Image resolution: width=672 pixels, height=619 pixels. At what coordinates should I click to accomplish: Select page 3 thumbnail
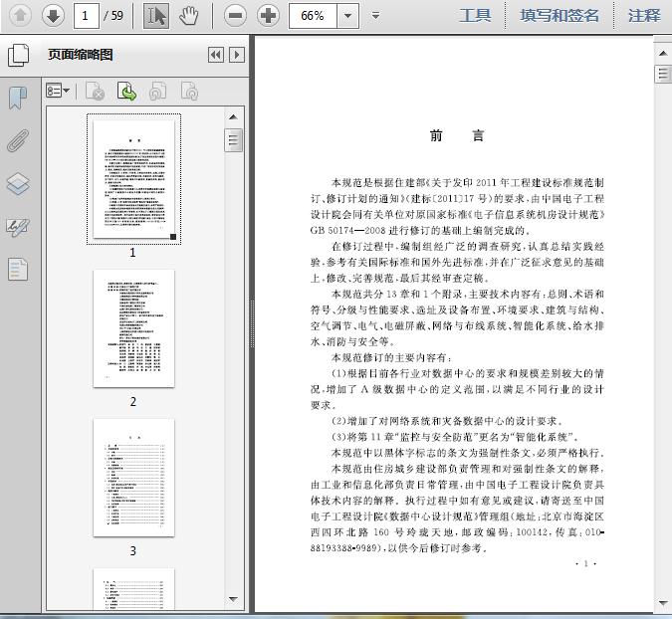tap(133, 478)
